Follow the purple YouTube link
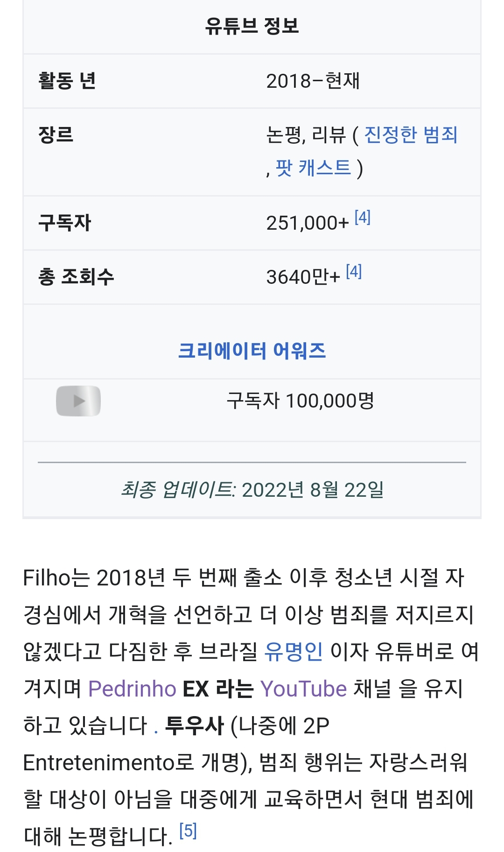Viewport: 504px width, 852px height. click(x=303, y=689)
